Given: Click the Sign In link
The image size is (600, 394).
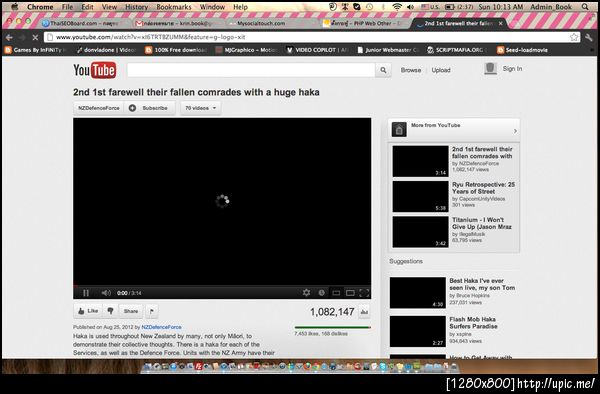Looking at the screenshot, I should (512, 68).
